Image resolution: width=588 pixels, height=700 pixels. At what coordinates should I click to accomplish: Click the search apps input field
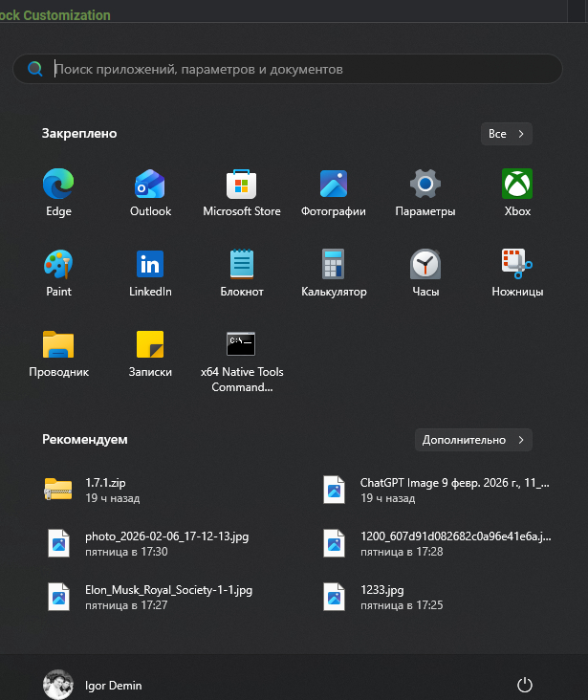[x=287, y=69]
